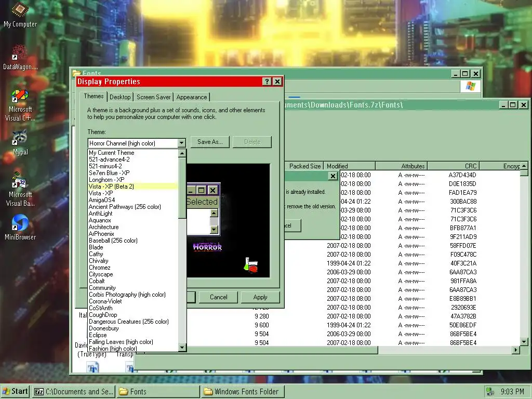Select Blade theme
Screen dimensions: 532x399
coord(132,247)
